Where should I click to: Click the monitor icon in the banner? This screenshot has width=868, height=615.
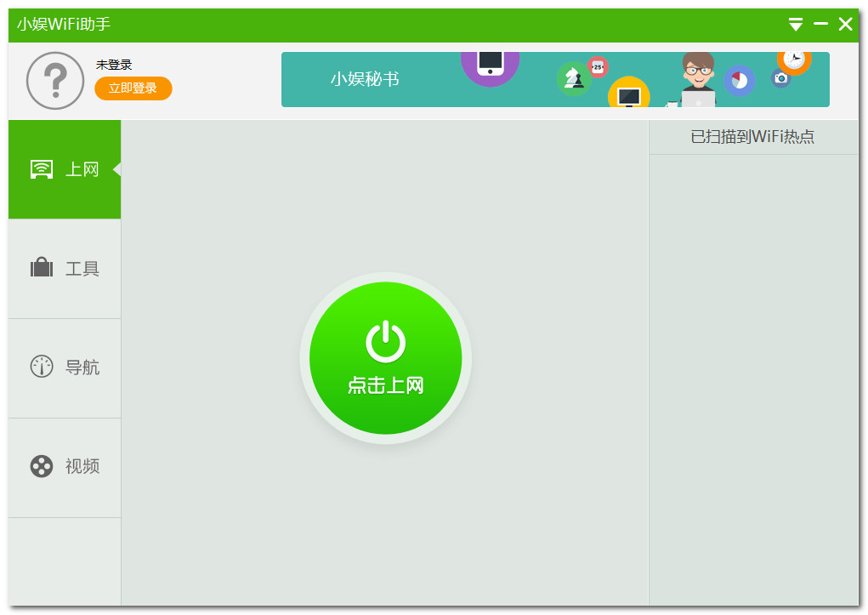pos(629,96)
